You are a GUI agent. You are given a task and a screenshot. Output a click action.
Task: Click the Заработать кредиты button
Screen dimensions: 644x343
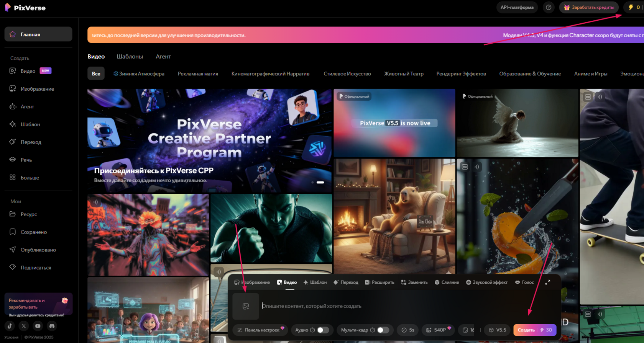589,7
